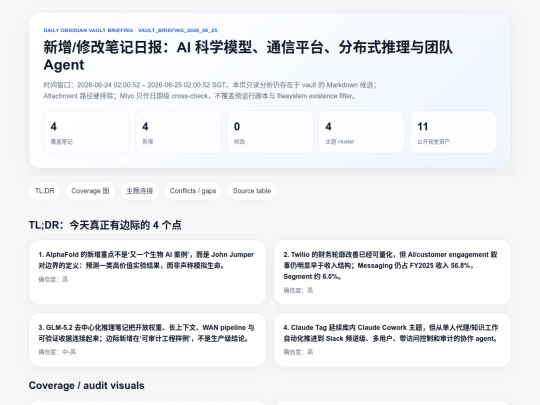540x405 pixels.
Task: Click the Coverage / audit visuals heading
Action: (x=86, y=385)
